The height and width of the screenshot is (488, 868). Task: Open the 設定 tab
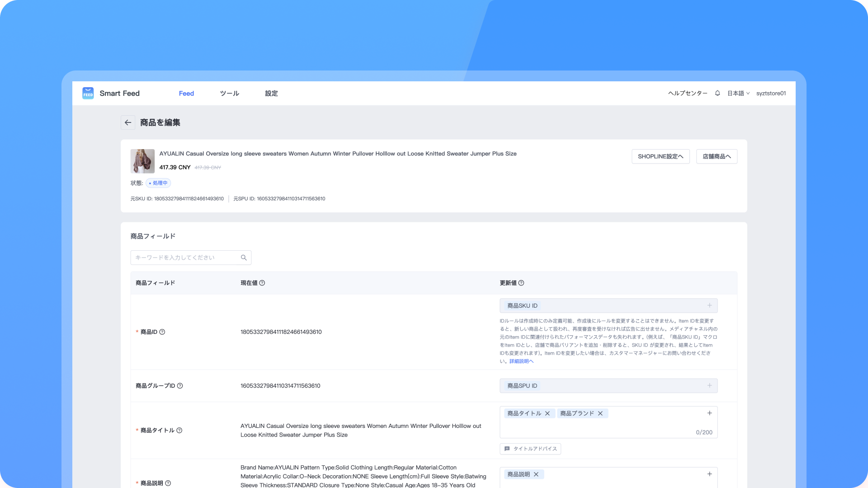271,93
